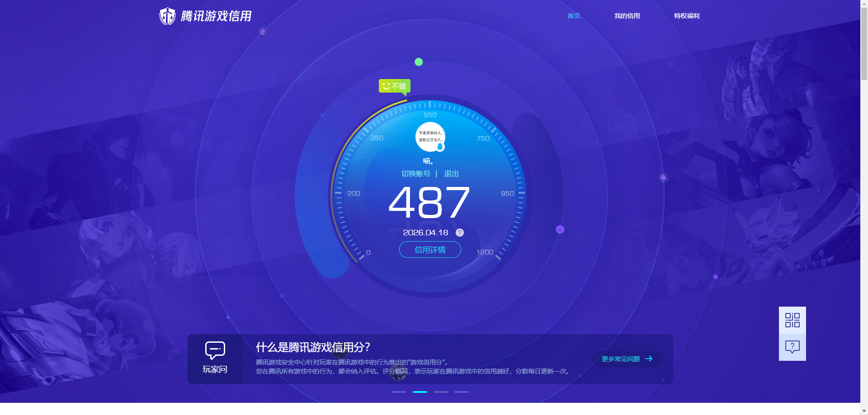Click the Tencent Game Credit shield logo
This screenshot has height=415, width=868.
coord(167,16)
